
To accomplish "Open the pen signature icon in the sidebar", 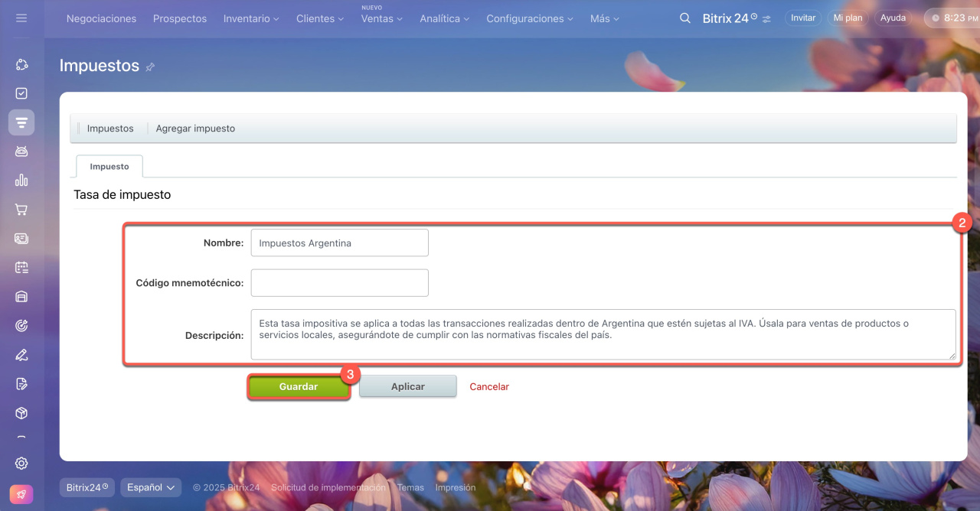I will point(21,355).
